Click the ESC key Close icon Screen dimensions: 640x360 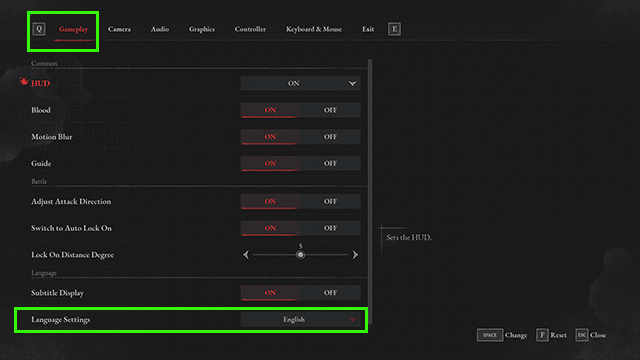[582, 335]
